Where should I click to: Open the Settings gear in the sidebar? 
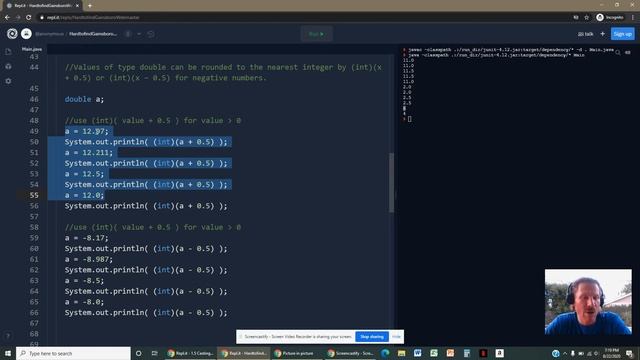point(8,81)
